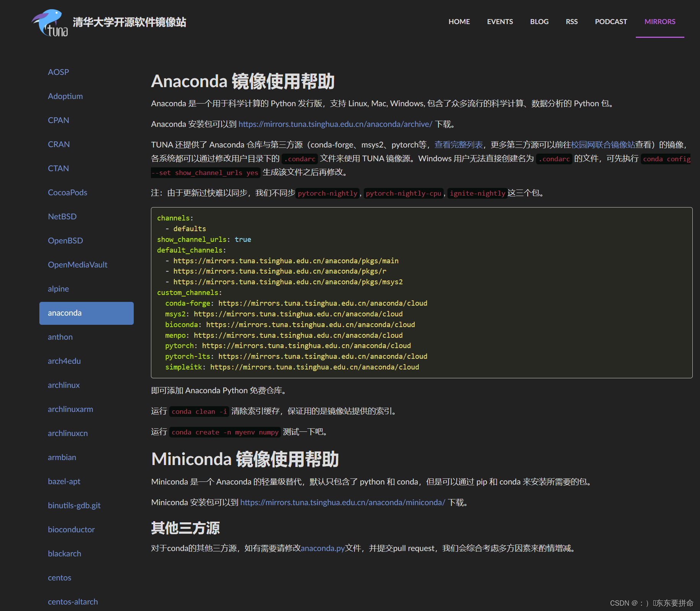This screenshot has width=700, height=611.
Task: Open centos-altarch mirror help
Action: point(73,601)
